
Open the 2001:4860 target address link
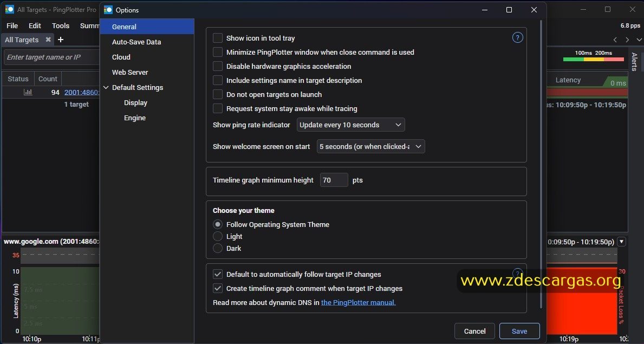point(82,92)
